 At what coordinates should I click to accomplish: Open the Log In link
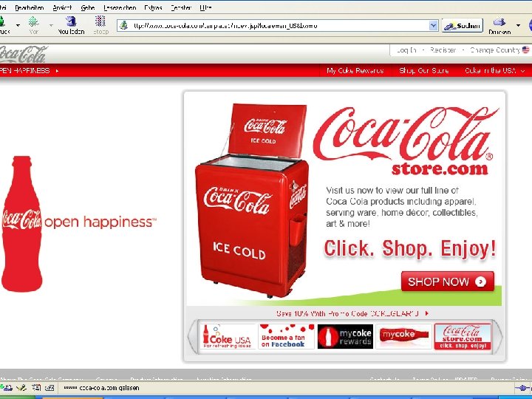tap(406, 50)
